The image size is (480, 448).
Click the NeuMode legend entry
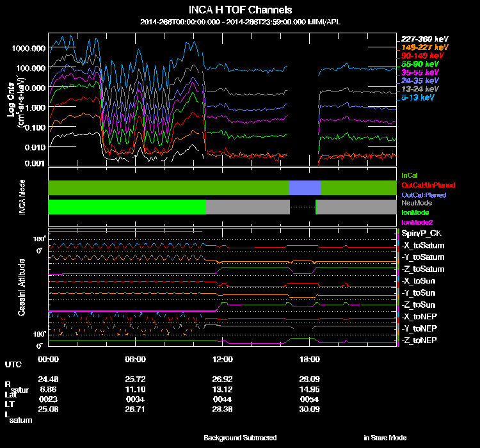[x=417, y=203]
